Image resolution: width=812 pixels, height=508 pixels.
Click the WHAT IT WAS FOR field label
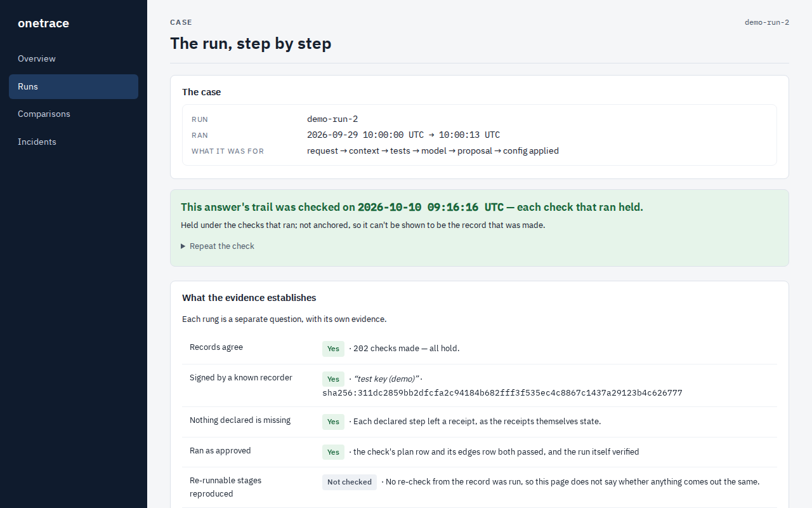(x=228, y=151)
